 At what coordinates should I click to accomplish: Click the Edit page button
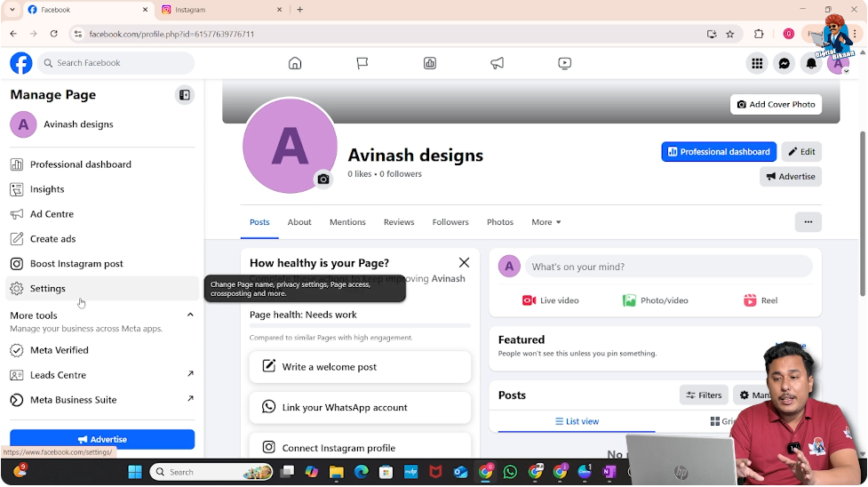pos(801,152)
